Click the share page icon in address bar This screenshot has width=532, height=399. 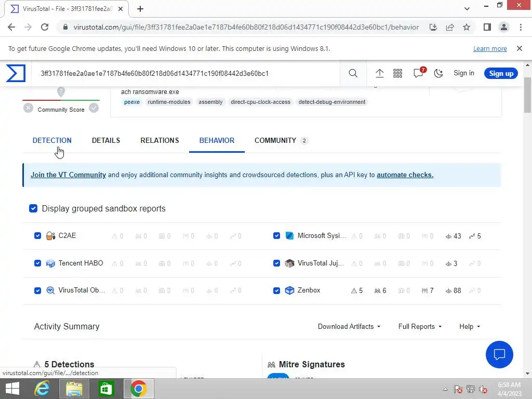[x=450, y=27]
